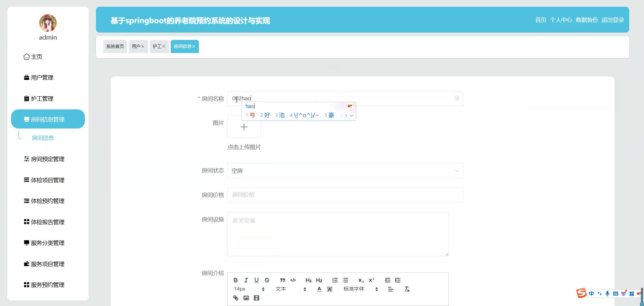Open the 标准字体 font family dropdown

point(361,289)
